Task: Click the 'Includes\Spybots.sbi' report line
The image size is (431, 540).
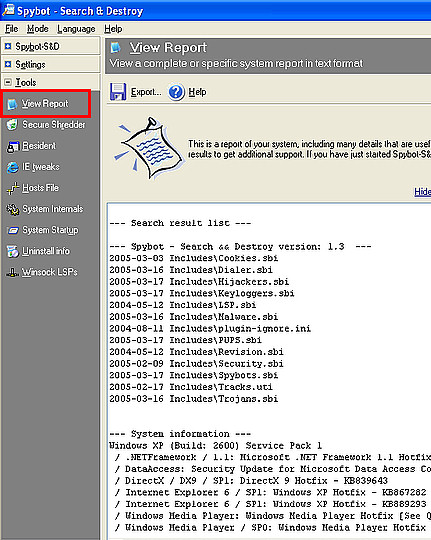Action: point(194,375)
